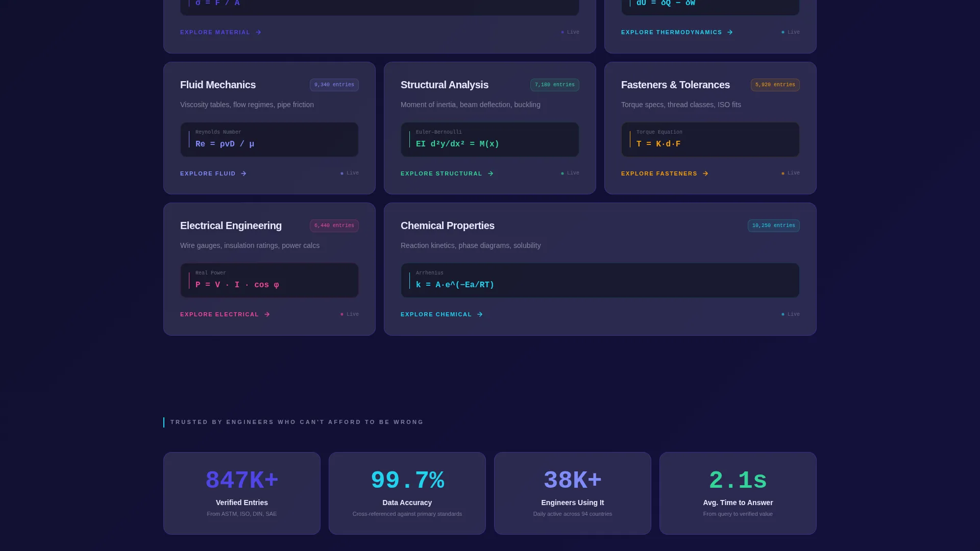Click the Torque Equation formula box
Viewport: 980px width, 551px height.
click(x=710, y=139)
